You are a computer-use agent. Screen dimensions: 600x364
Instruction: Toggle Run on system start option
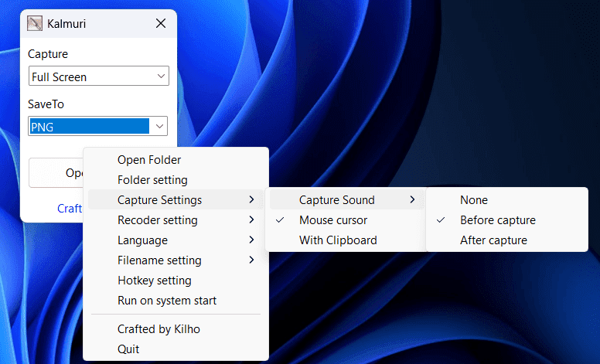(x=176, y=301)
